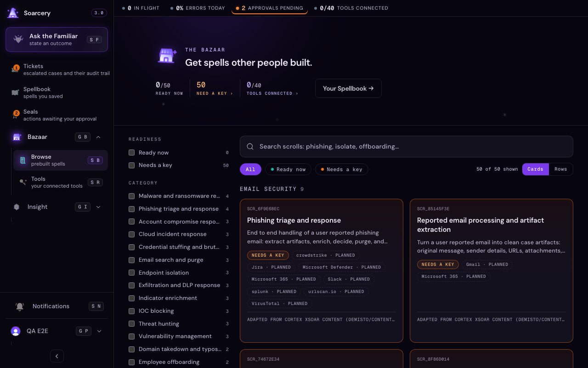Enable the Needs a key checkbox
The image size is (588, 368).
(x=132, y=165)
